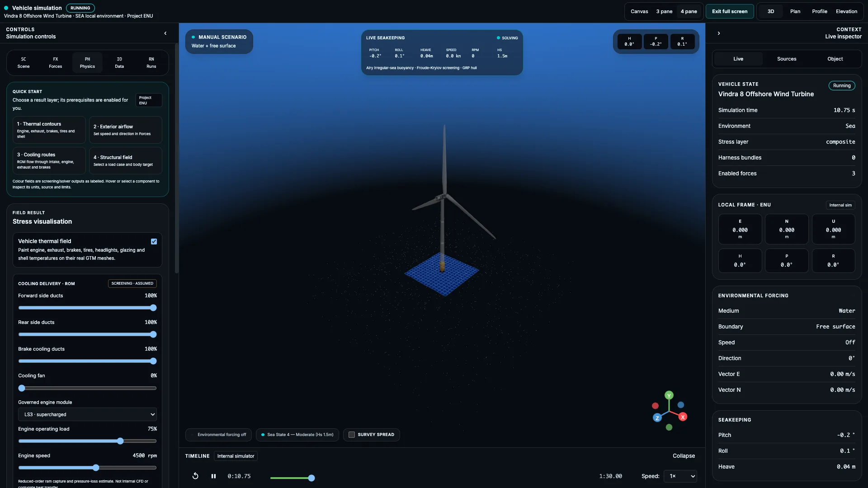868x488 pixels.
Task: Enable the Survey Spread checkbox
Action: [x=352, y=435]
